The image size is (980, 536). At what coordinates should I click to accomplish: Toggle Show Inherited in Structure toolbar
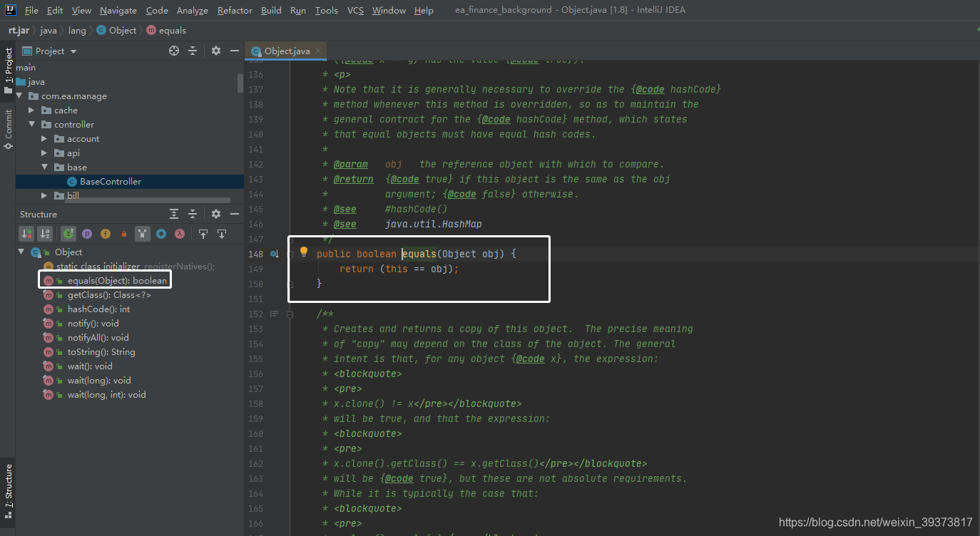coord(68,233)
